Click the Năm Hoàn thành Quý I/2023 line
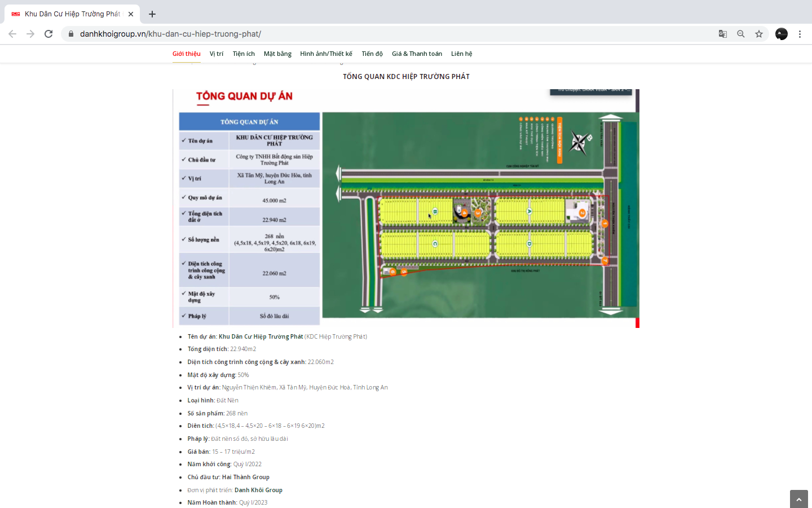 point(228,503)
